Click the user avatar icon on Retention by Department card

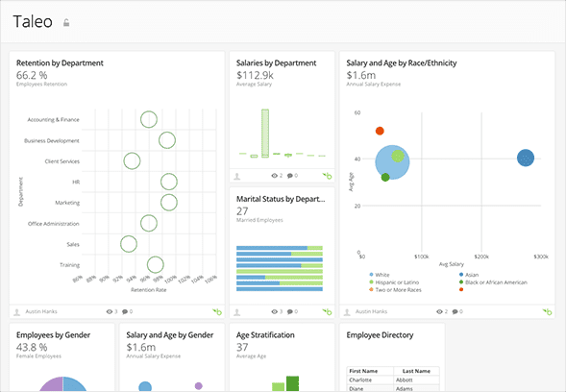click(16, 312)
